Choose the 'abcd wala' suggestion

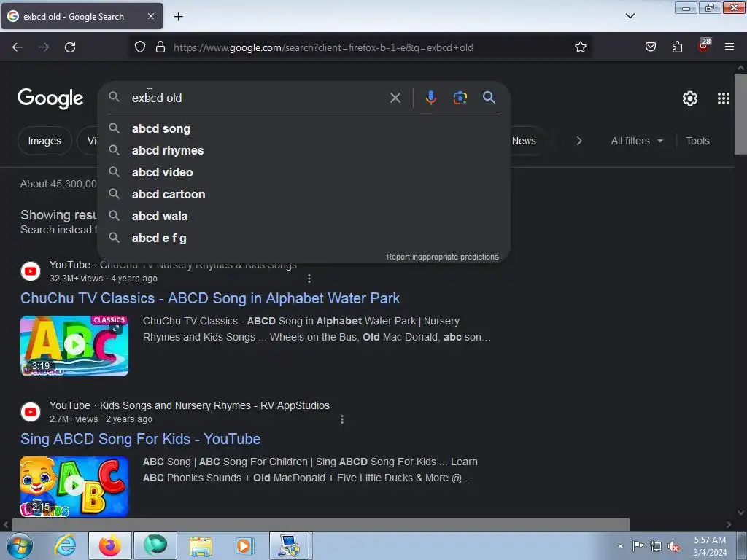304,216
